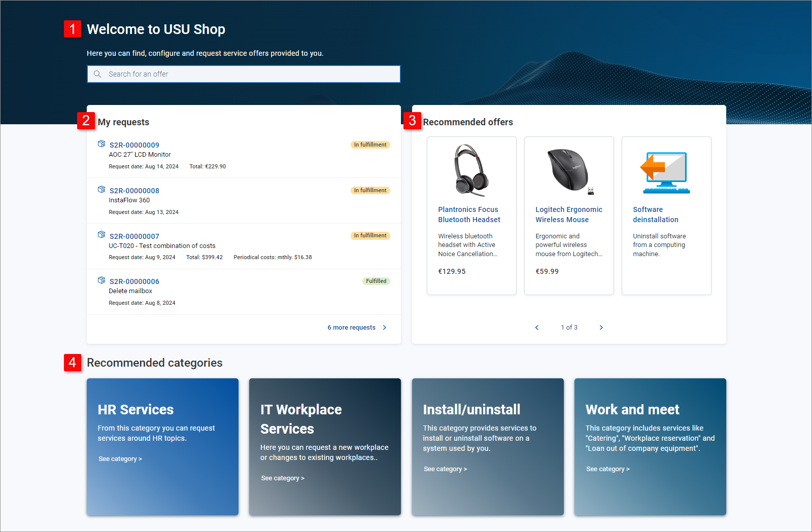Click the package icon beside Delete mailbox request
The height and width of the screenshot is (532, 812).
tap(101, 279)
